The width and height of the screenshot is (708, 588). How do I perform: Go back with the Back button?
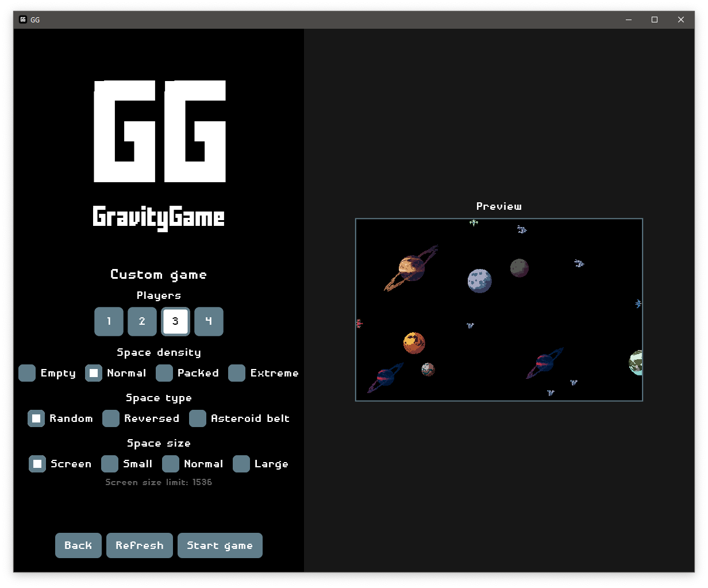pyautogui.click(x=78, y=545)
